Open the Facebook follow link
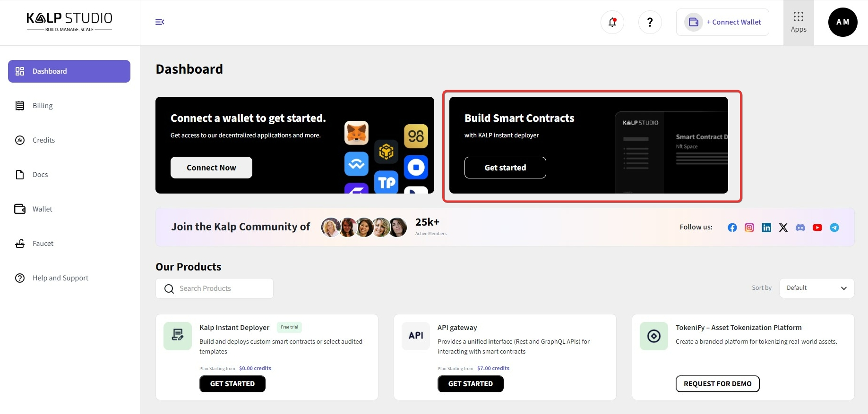The image size is (868, 414). coord(732,228)
